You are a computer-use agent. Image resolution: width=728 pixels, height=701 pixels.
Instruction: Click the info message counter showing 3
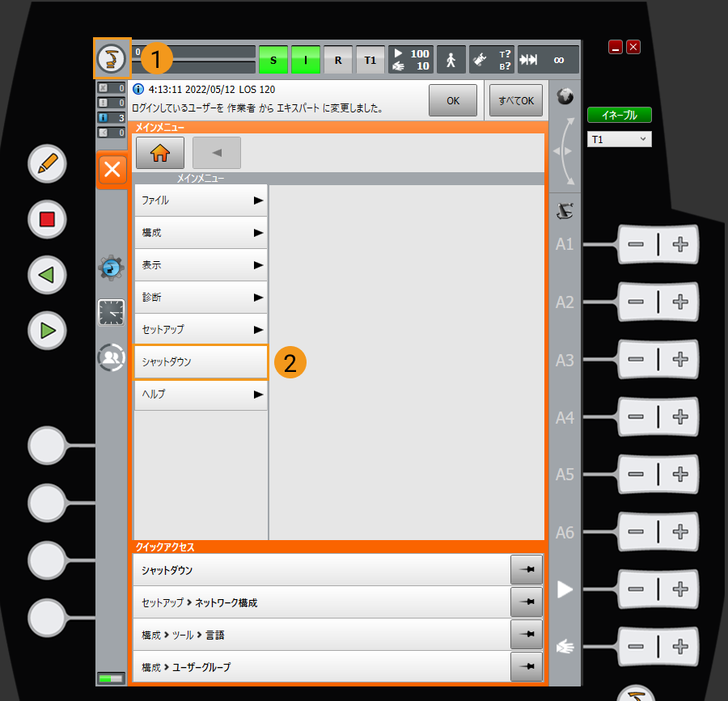(111, 118)
